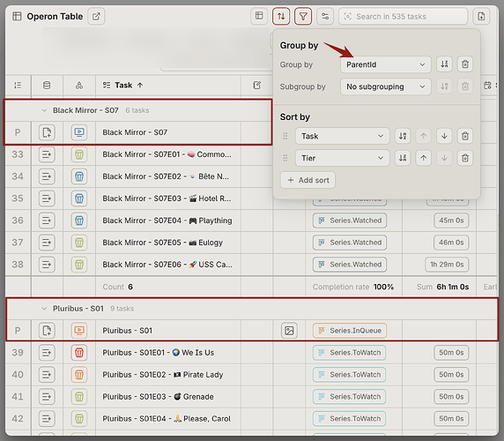Collapse the Black Mirror - S07 group
The width and height of the screenshot is (504, 441).
[x=44, y=110]
